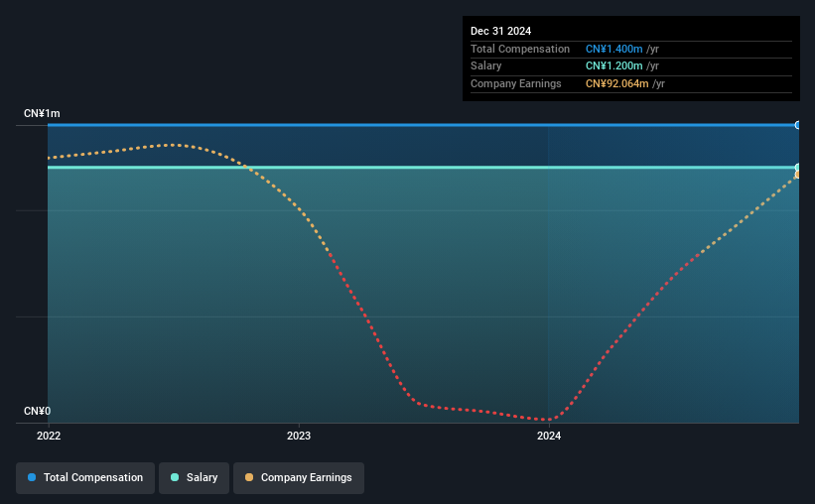Viewport: 815px width, 504px height.
Task: Click the blue Total Compensation endpoint marker
Action: (797, 125)
